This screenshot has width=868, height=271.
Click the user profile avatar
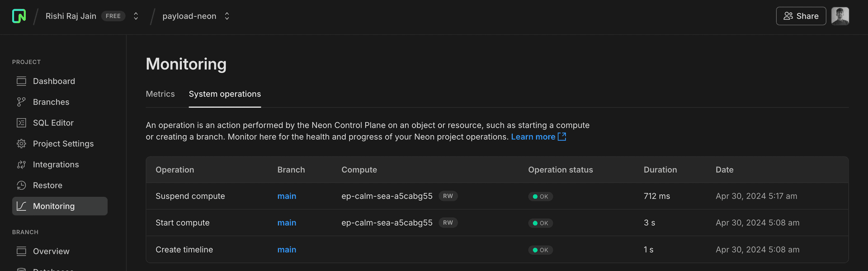[840, 16]
